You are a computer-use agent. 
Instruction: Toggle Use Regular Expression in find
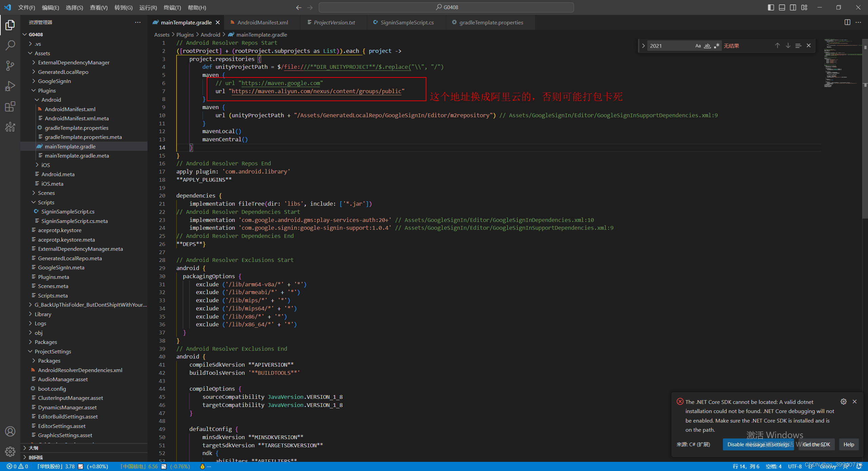tap(716, 46)
